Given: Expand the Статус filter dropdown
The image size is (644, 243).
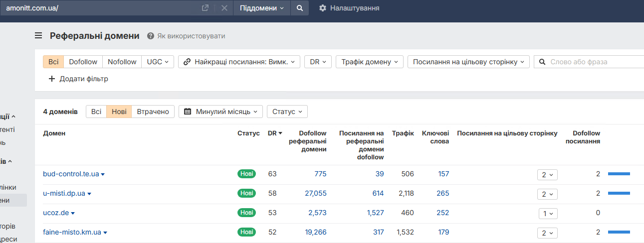Looking at the screenshot, I should click(287, 112).
